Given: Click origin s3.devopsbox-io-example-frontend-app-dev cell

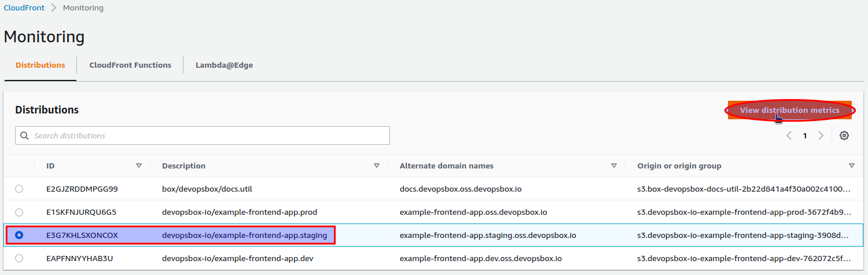Looking at the screenshot, I should (x=744, y=258).
